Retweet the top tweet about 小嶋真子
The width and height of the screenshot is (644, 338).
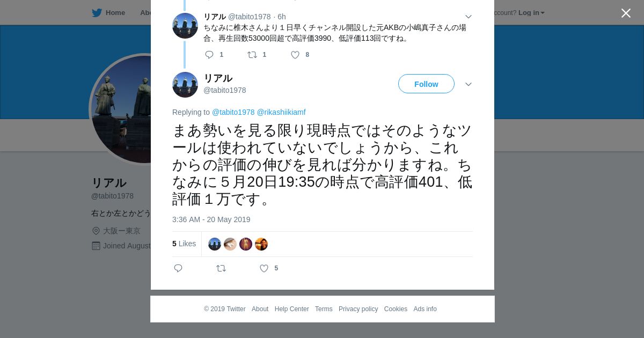[252, 55]
